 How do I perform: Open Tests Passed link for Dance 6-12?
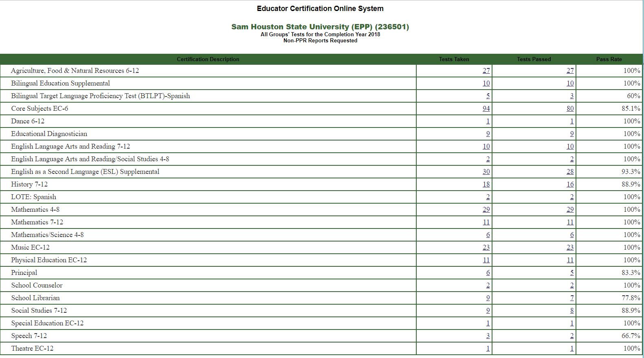[x=571, y=121]
